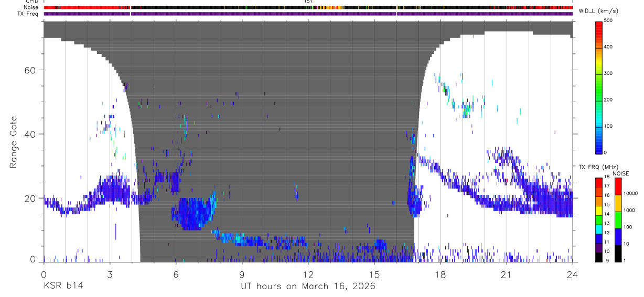Click the black 9–10 MHz TX FRQ swatch
This screenshot has height=297, width=644.
[x=599, y=257]
